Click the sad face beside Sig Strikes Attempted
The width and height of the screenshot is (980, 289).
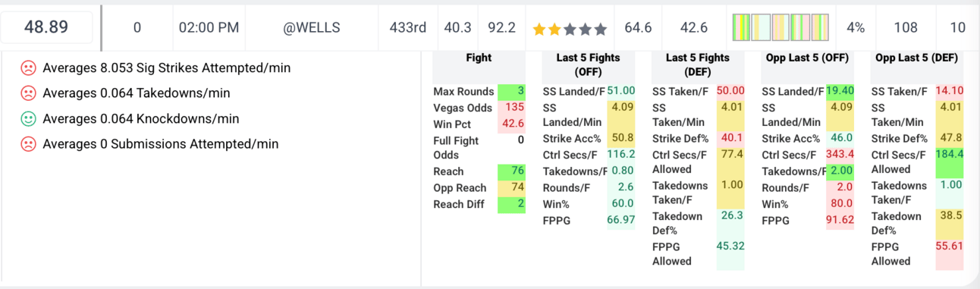(28, 68)
